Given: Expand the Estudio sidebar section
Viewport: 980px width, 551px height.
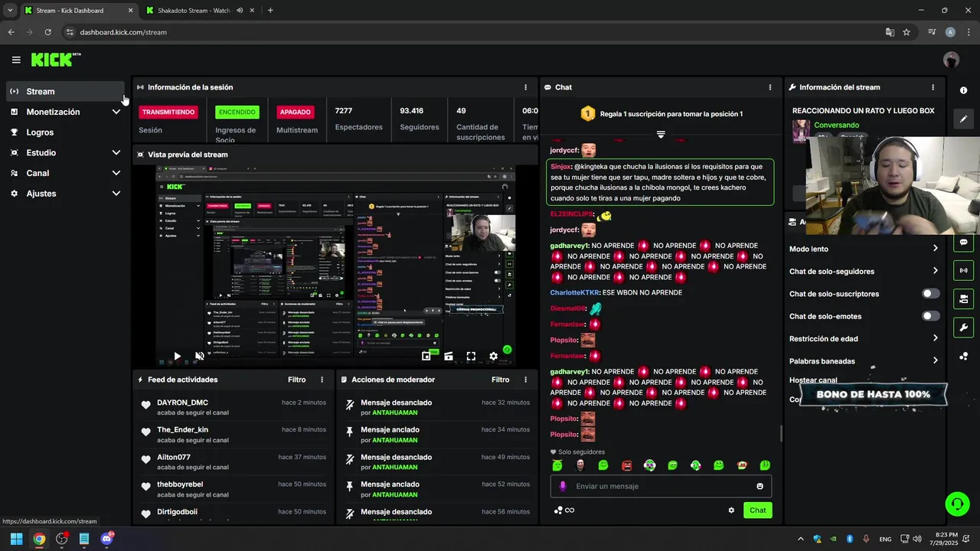Looking at the screenshot, I should 116,152.
